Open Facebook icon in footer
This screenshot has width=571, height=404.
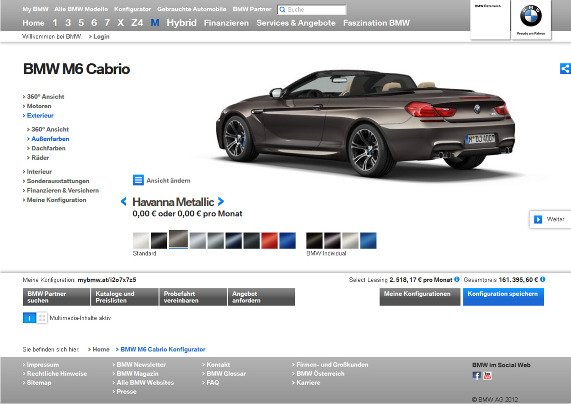(x=476, y=376)
